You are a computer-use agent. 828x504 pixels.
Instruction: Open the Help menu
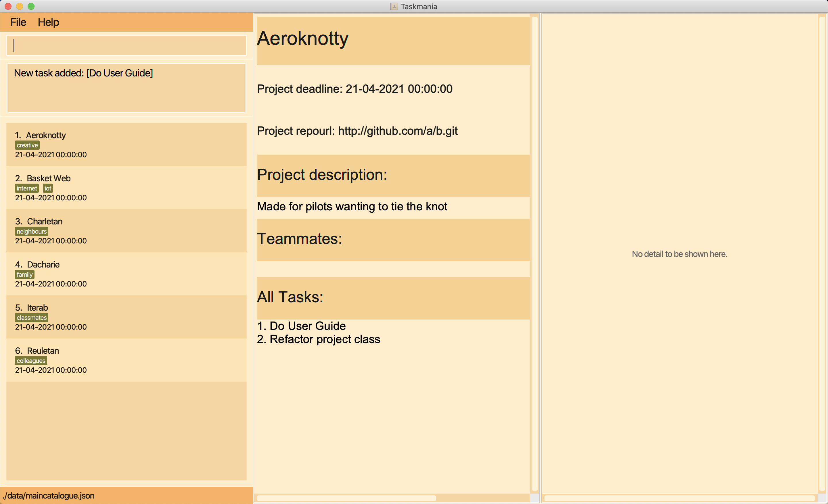pos(48,22)
